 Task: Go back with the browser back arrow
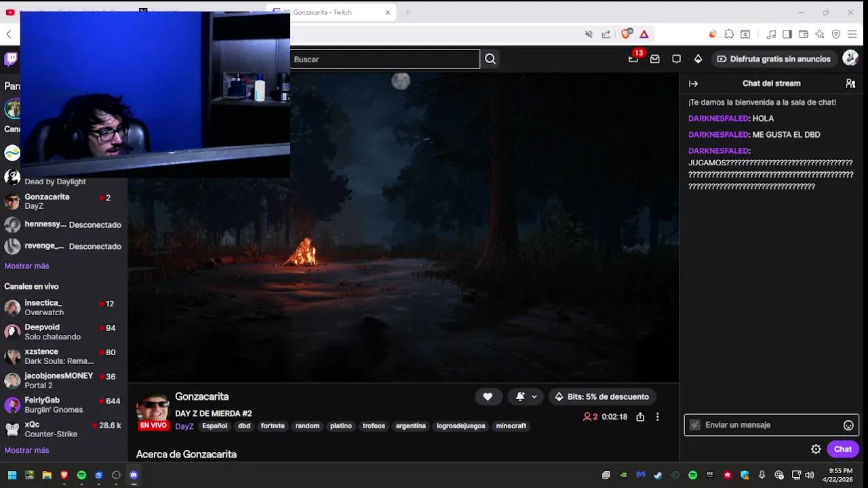[9, 34]
